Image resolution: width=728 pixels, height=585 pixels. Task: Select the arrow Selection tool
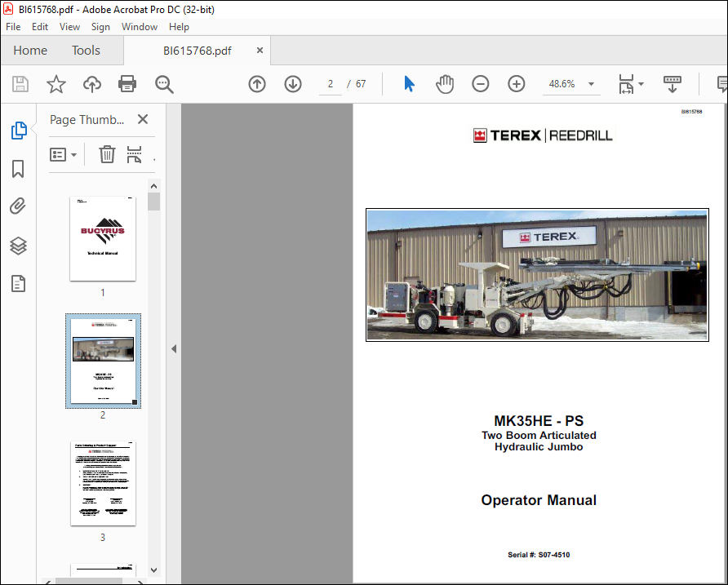pos(409,84)
